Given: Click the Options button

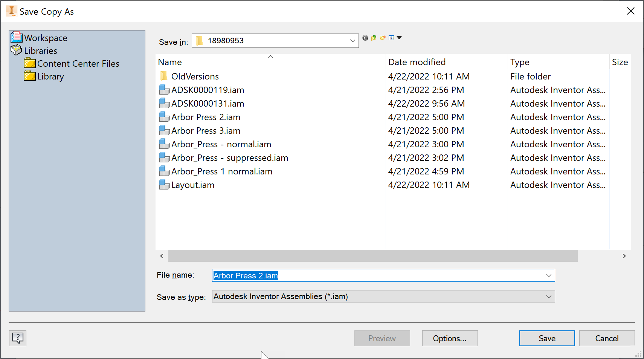Looking at the screenshot, I should tap(450, 338).
